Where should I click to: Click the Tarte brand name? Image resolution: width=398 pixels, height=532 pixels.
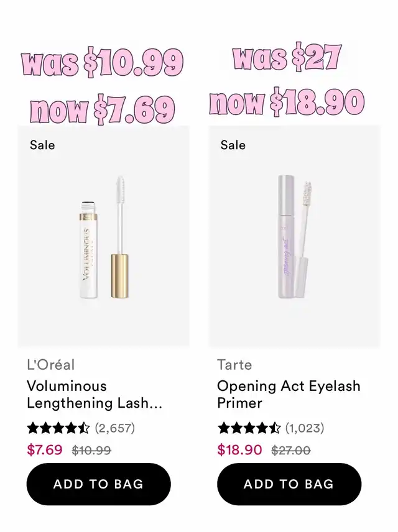point(234,365)
